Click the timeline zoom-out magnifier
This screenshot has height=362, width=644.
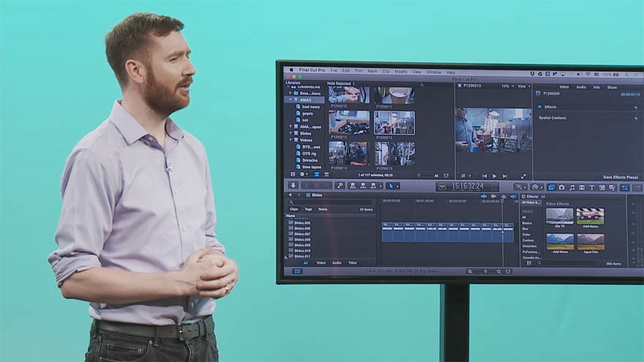(470, 271)
